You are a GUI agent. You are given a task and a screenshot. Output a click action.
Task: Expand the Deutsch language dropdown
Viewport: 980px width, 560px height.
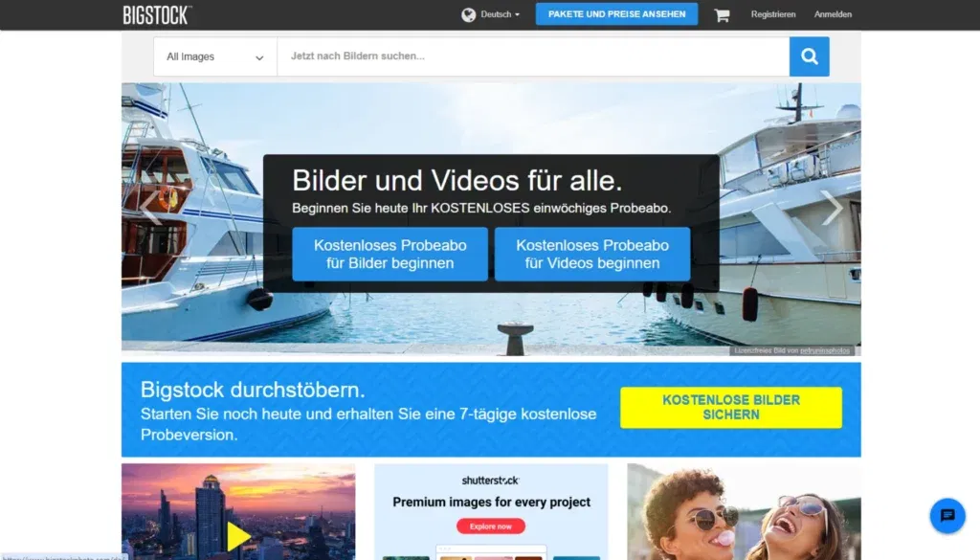(x=498, y=14)
